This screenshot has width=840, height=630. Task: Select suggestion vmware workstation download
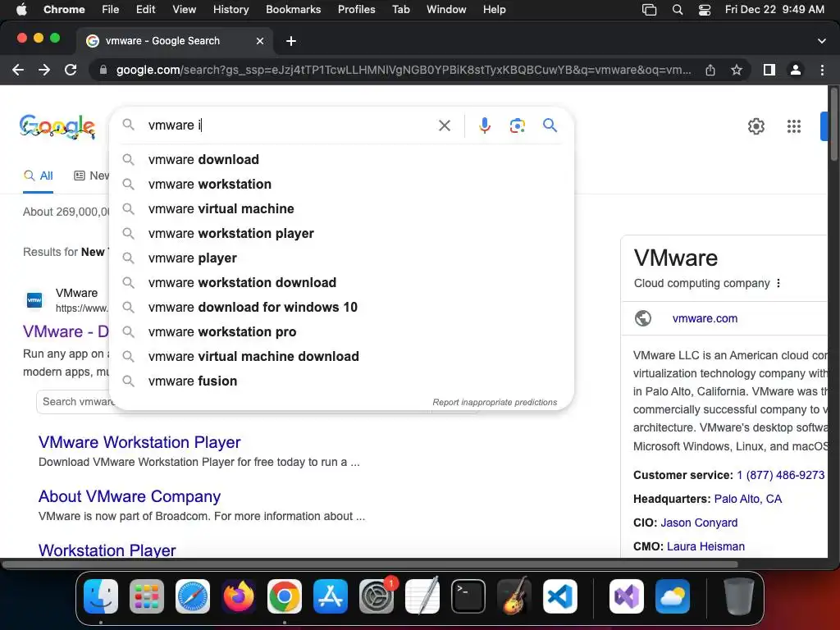[341, 283]
